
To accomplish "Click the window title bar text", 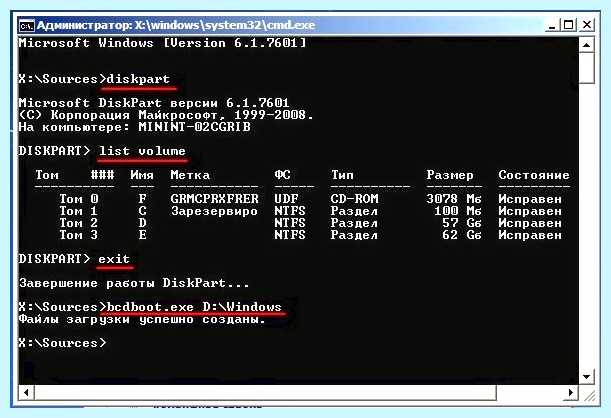I will coord(176,25).
